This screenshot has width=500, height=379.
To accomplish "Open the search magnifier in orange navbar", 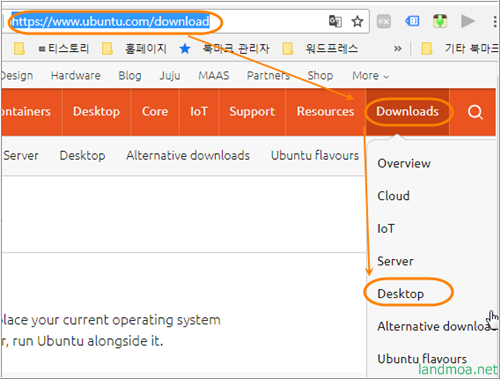I will pyautogui.click(x=475, y=112).
